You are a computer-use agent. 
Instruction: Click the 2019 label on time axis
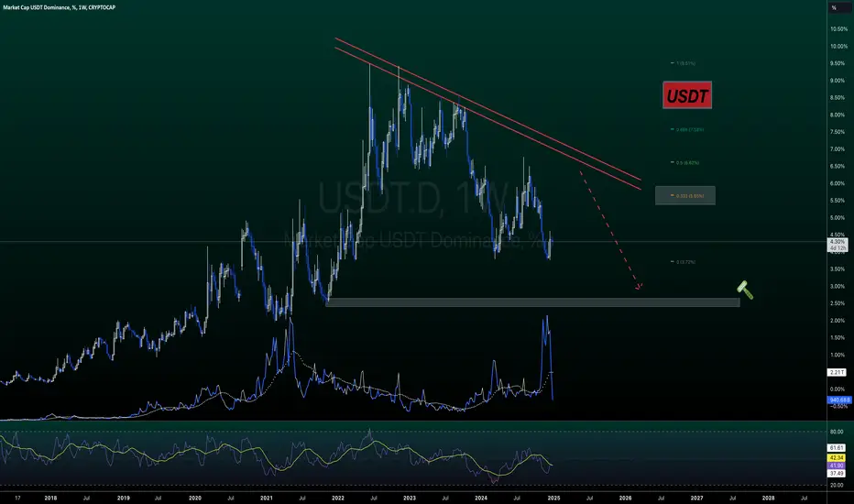pyautogui.click(x=123, y=498)
